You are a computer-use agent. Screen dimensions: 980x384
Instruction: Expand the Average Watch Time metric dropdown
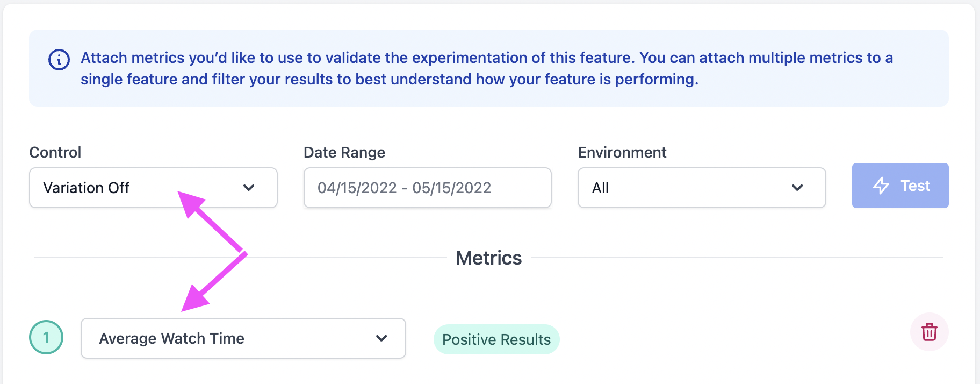click(x=243, y=338)
